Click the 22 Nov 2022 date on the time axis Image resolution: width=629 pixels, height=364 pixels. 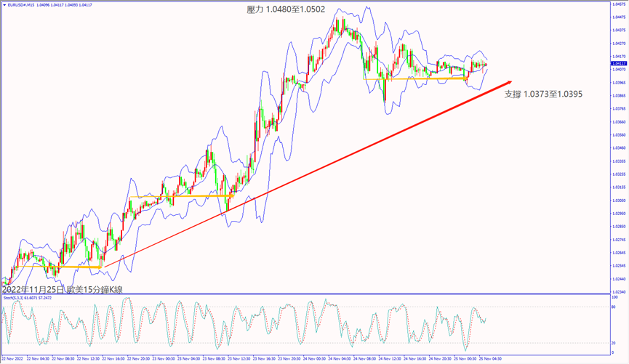pyautogui.click(x=15, y=358)
